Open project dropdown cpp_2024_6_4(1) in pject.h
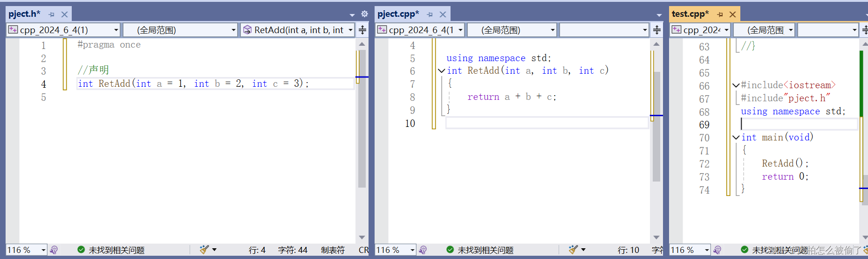 [x=63, y=30]
